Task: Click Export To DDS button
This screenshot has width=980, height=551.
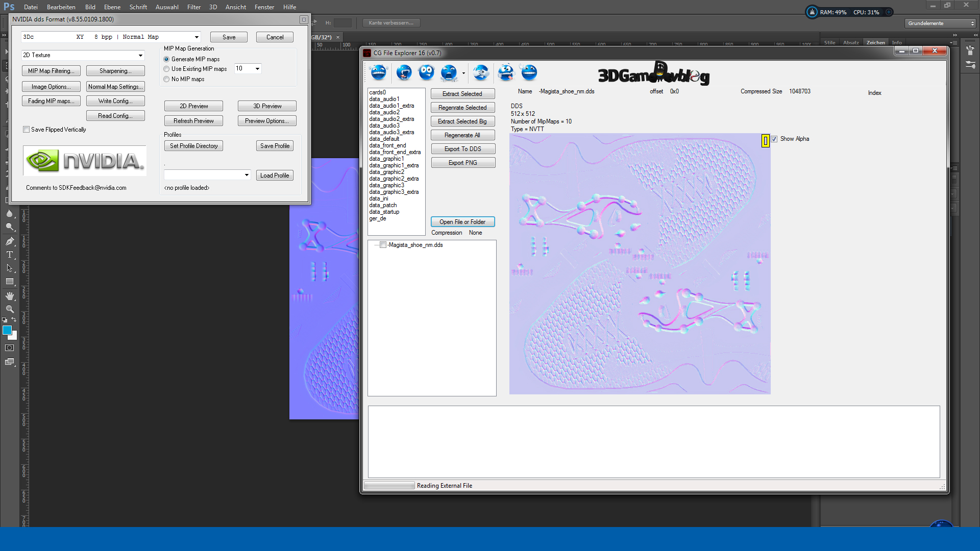Action: click(463, 149)
